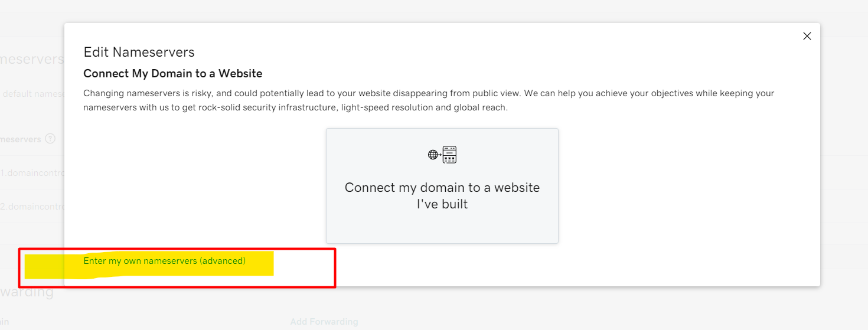Click the Forwarding section heading
The image size is (868, 330).
click(x=27, y=292)
